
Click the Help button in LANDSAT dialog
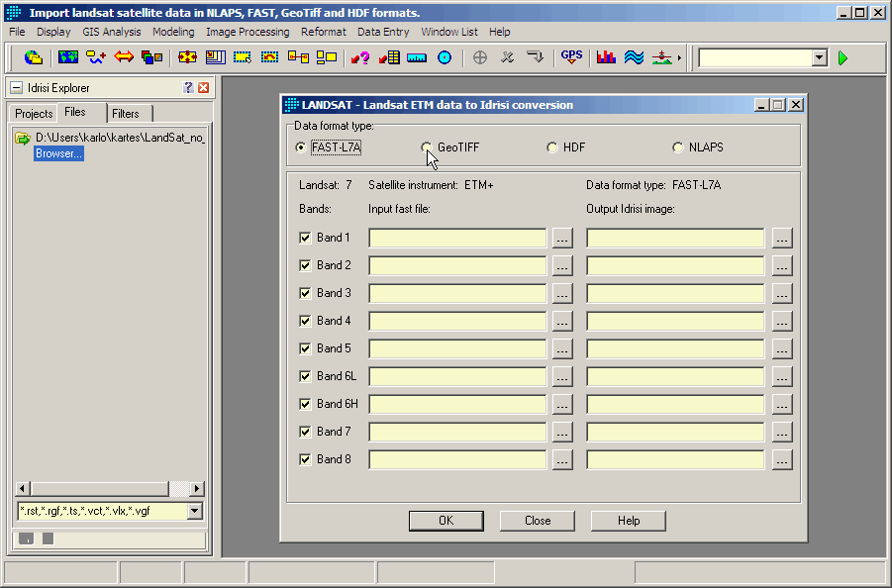click(x=629, y=521)
